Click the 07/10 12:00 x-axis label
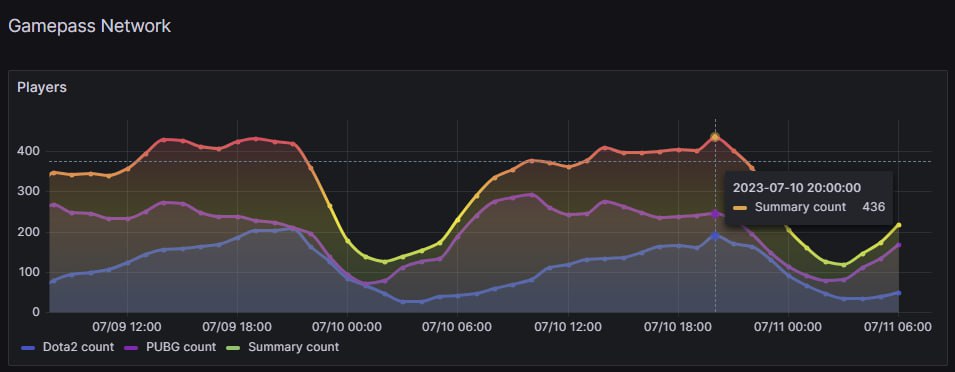Viewport: 955px width, 372px height. (x=568, y=327)
